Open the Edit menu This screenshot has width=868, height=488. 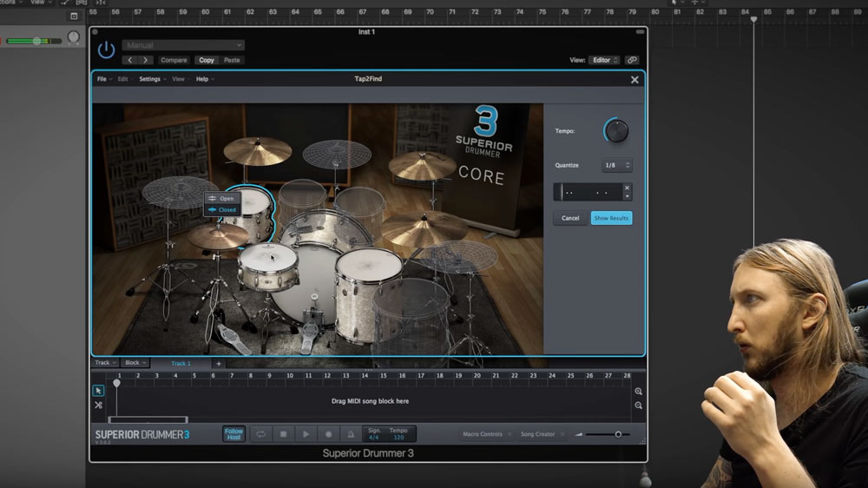[124, 79]
